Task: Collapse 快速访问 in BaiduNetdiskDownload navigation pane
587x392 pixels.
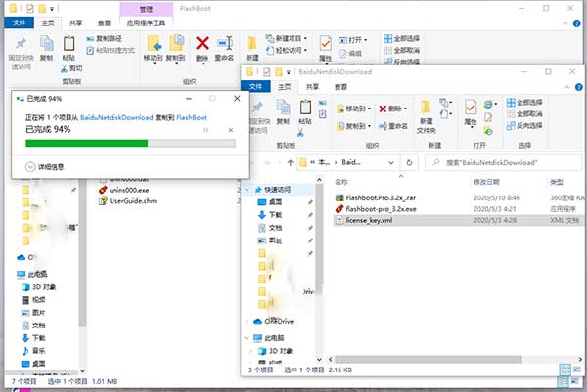Action: 247,190
